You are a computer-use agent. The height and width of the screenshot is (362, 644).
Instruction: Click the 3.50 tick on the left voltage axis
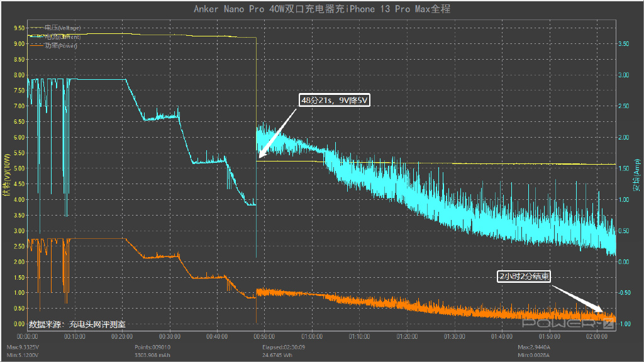click(x=19, y=215)
